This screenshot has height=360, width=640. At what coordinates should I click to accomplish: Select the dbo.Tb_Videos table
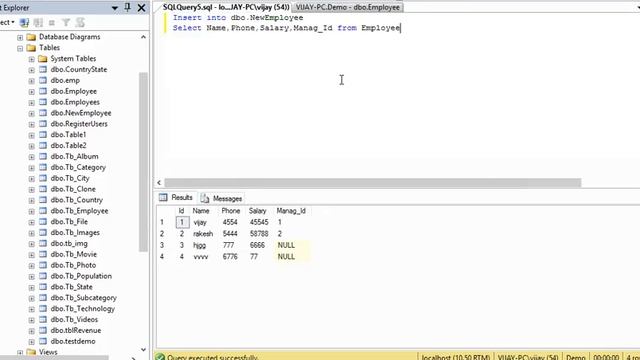pos(74,320)
